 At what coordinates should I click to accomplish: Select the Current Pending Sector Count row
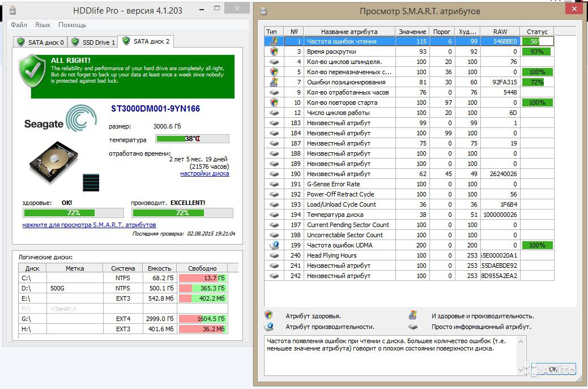pyautogui.click(x=410, y=225)
